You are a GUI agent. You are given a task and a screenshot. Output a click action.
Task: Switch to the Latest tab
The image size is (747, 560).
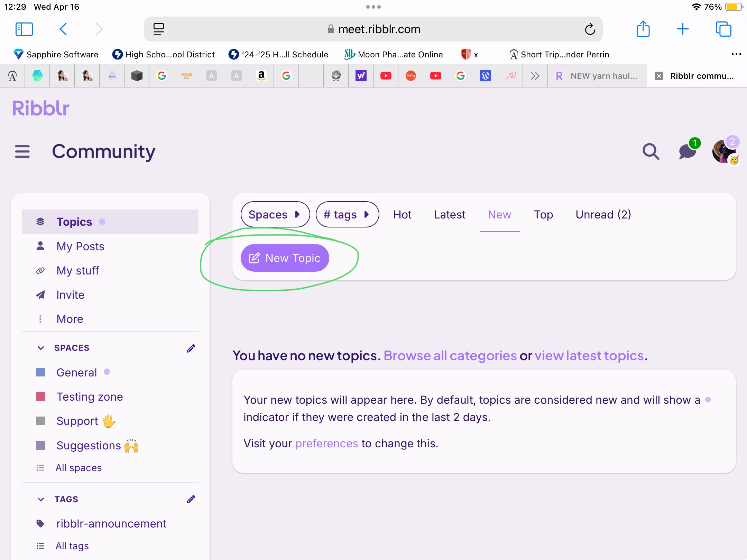point(450,214)
